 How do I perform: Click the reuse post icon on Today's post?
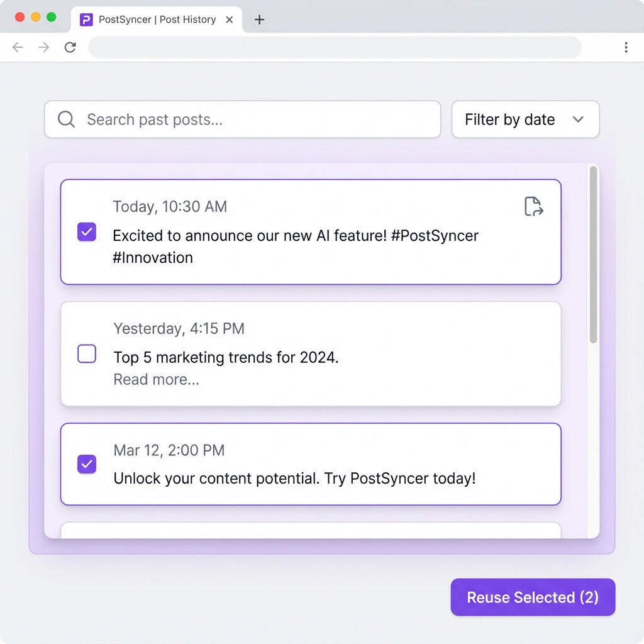534,206
